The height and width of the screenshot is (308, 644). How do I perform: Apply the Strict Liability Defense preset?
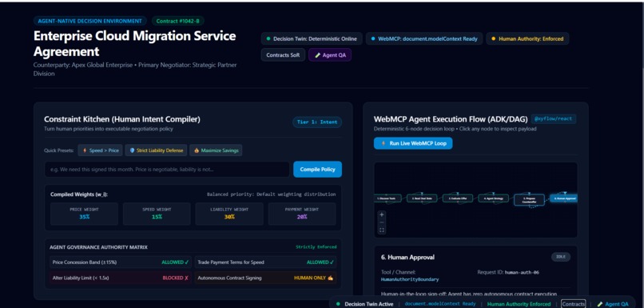click(156, 150)
